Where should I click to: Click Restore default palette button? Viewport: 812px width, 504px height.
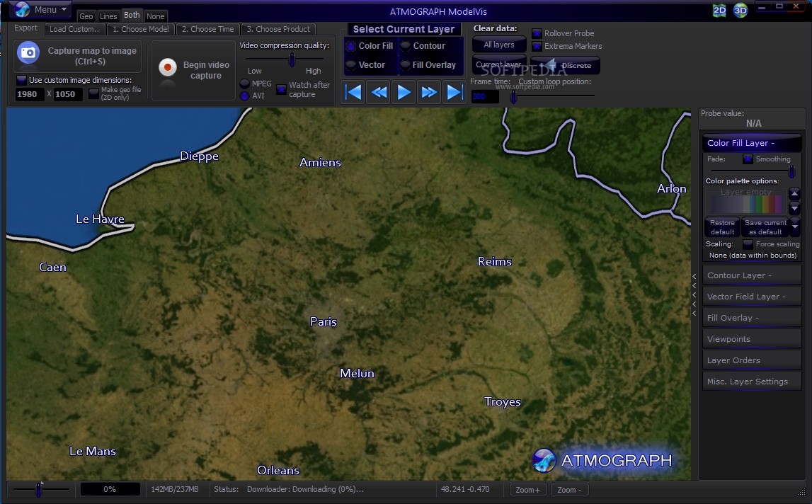point(722,227)
